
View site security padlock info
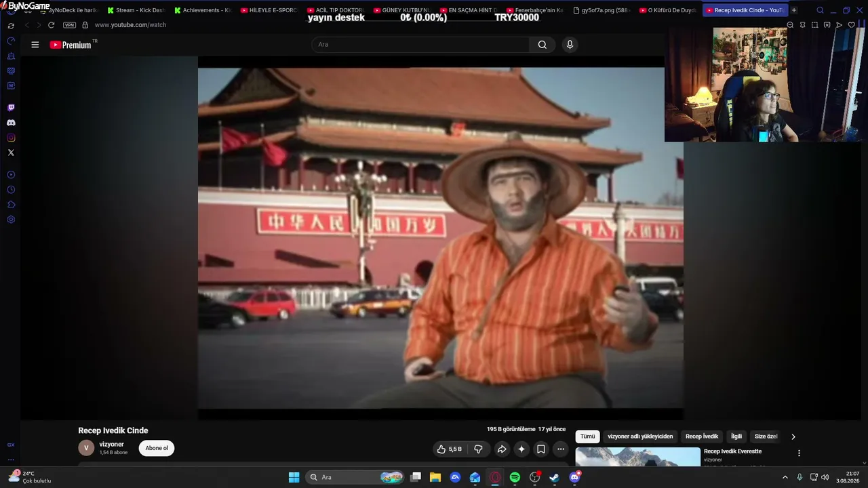[85, 25]
